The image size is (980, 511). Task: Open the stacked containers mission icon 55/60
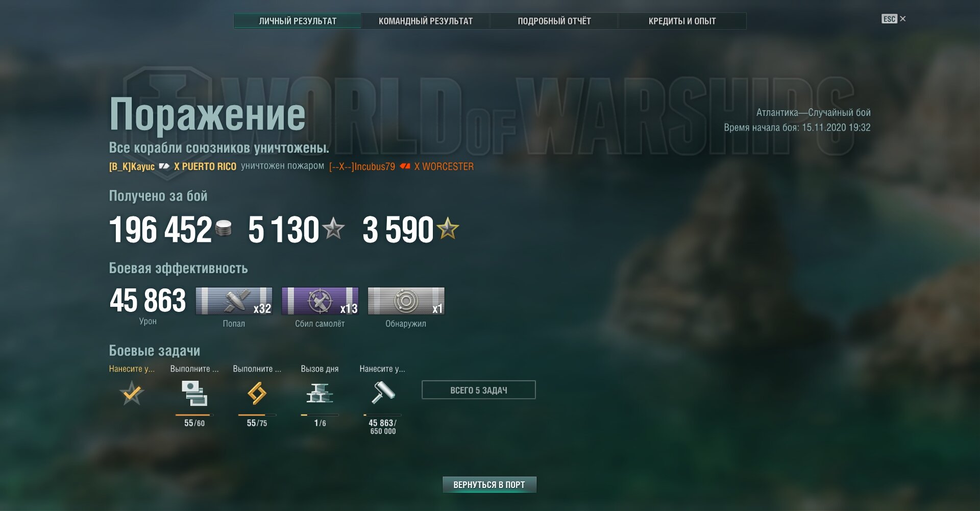click(194, 394)
